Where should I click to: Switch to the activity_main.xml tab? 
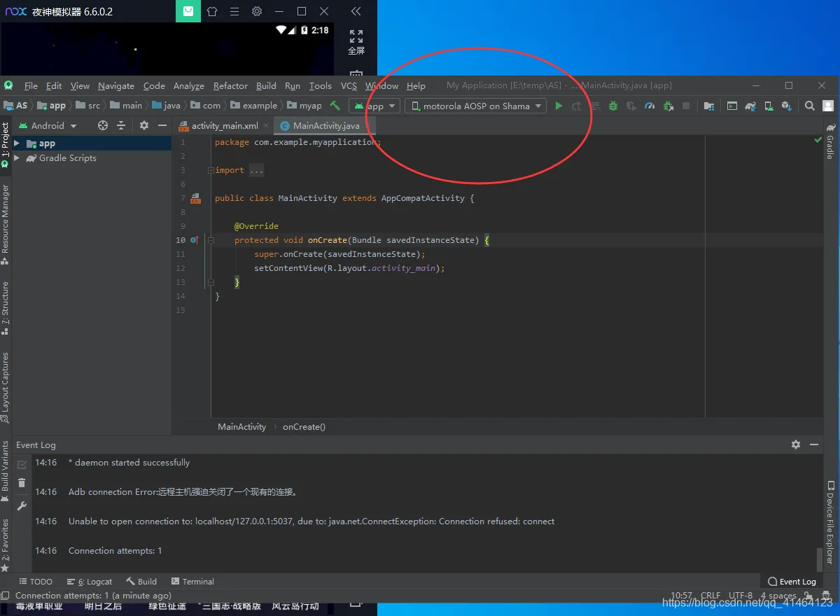pyautogui.click(x=224, y=126)
